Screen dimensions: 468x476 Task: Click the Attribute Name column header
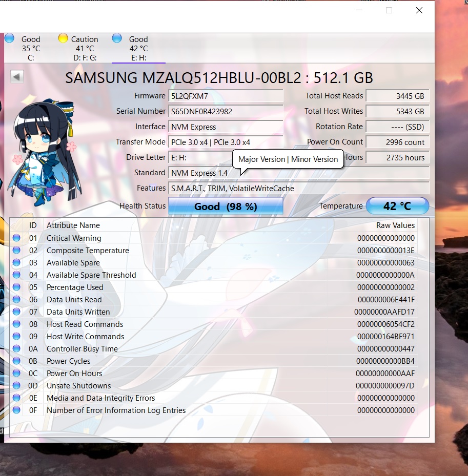73,225
